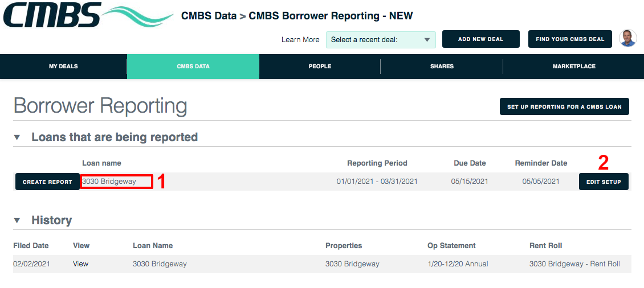Image resolution: width=644 pixels, height=288 pixels.
Task: Click Set Up Reporting for a CMBS Loan
Action: click(x=564, y=106)
